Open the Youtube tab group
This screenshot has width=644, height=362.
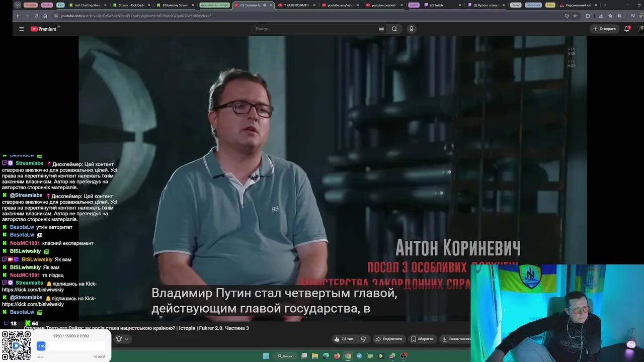tap(31, 5)
